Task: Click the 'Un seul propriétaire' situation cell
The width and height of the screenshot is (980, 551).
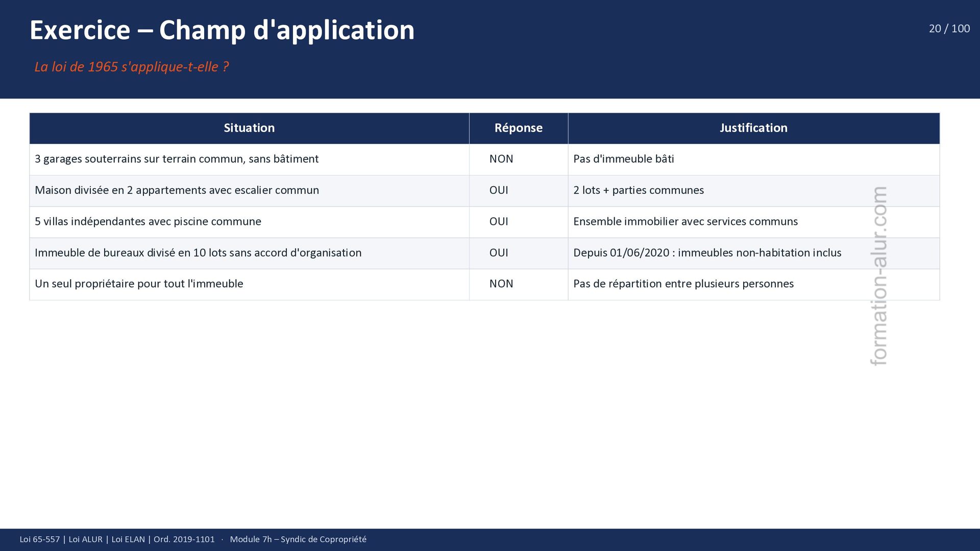Action: [x=139, y=284]
